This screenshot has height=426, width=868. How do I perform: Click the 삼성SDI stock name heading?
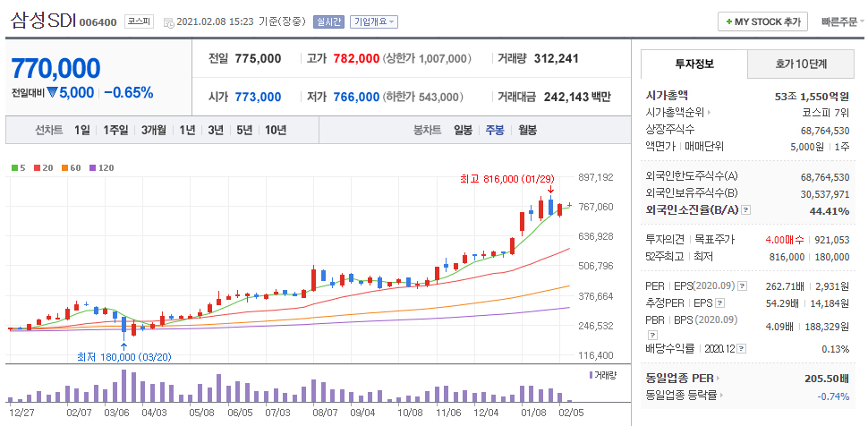[43, 21]
